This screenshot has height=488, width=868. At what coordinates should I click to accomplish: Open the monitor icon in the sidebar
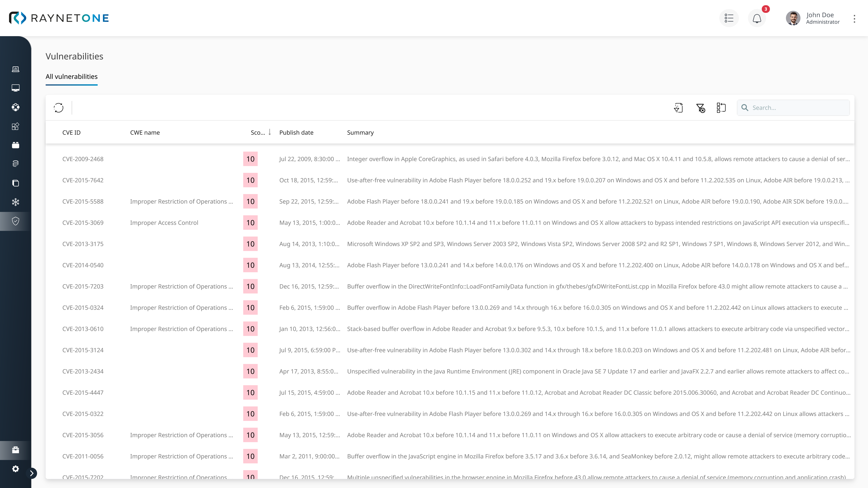tap(16, 88)
